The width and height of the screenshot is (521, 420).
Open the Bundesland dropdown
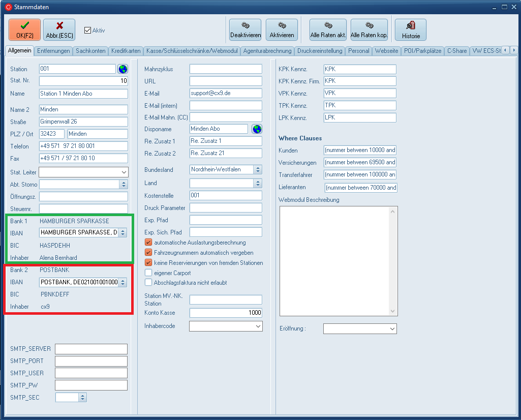coord(258,169)
